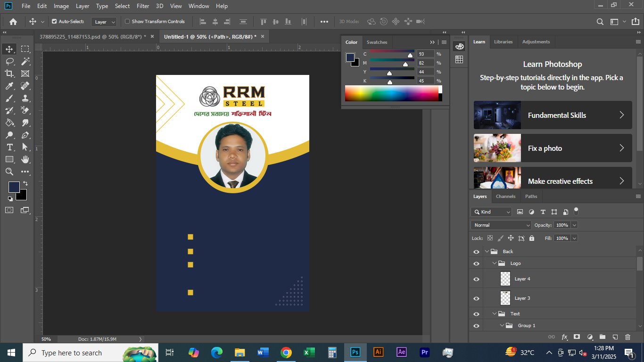Screen dimensions: 644x362
Task: Select the Frame tool
Action: [25, 74]
